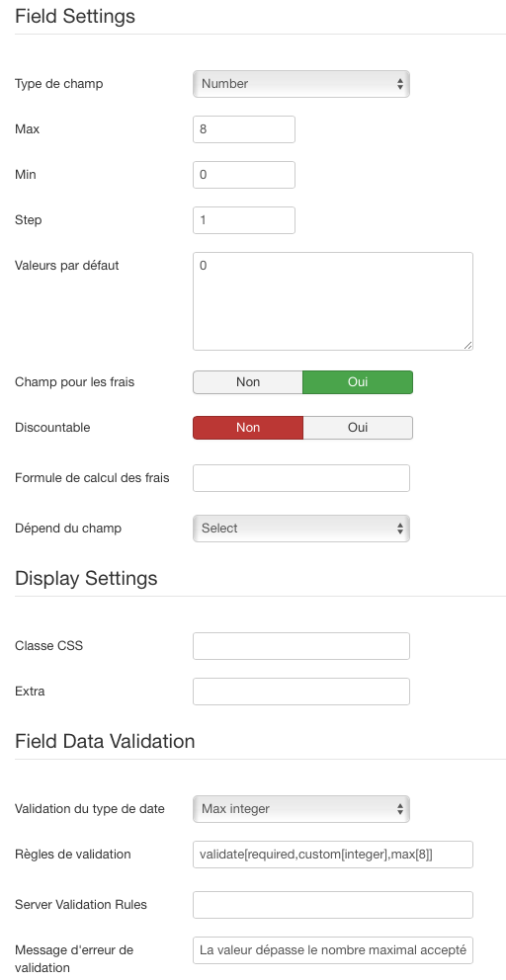Click the Max input field
The height and width of the screenshot is (980, 506).
pyautogui.click(x=244, y=129)
